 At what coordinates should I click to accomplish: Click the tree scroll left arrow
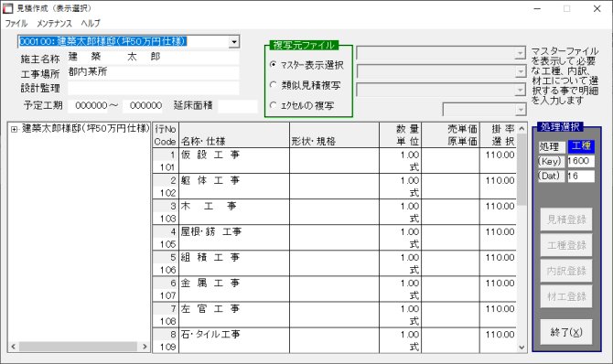click(x=14, y=347)
